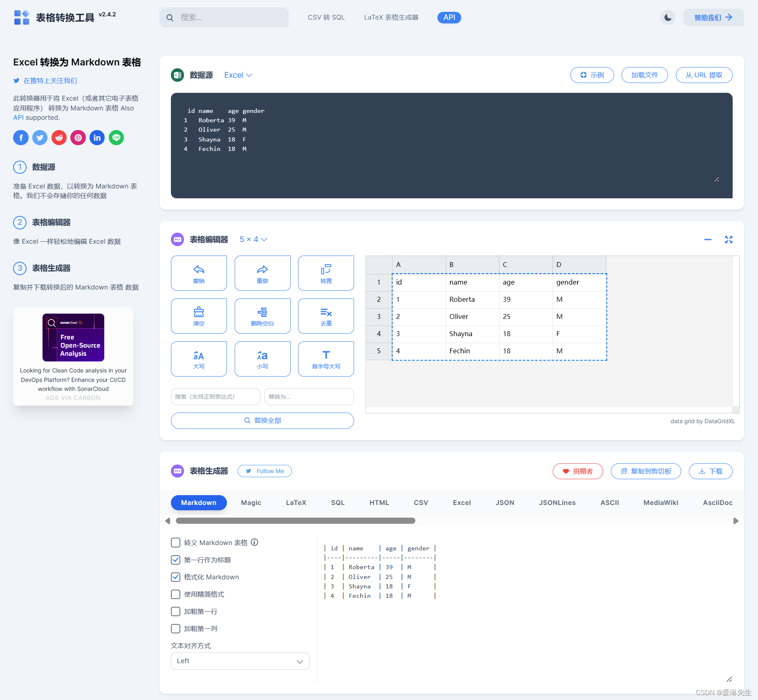Click the 赞助我们 sponsor button
This screenshot has width=758, height=700.
pyautogui.click(x=713, y=18)
